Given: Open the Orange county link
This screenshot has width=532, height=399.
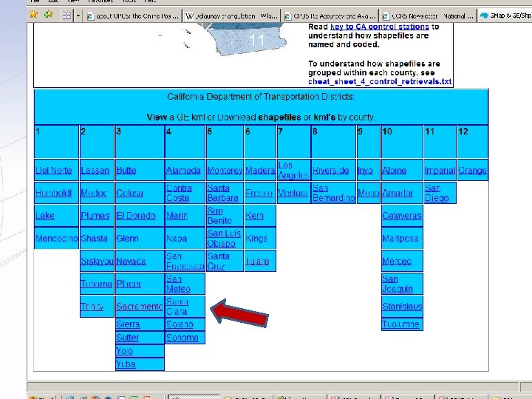Looking at the screenshot, I should click(x=472, y=171).
